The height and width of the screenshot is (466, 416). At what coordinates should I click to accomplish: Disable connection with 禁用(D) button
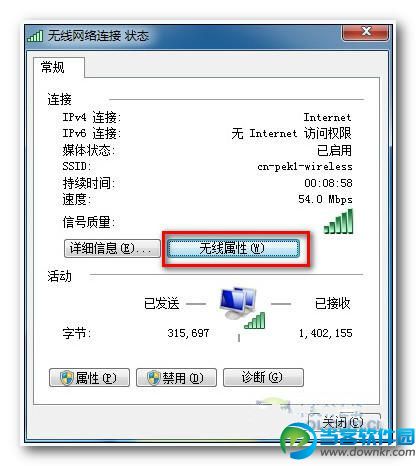pyautogui.click(x=176, y=378)
